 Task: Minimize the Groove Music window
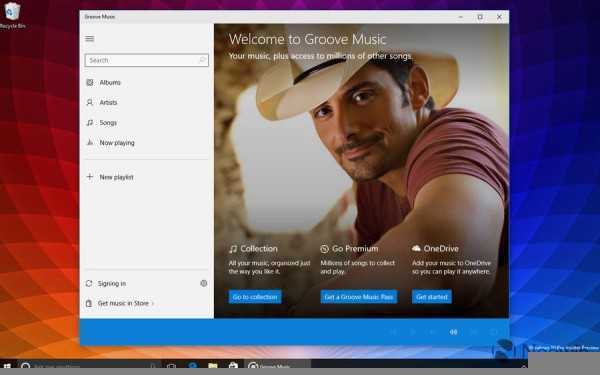(461, 17)
